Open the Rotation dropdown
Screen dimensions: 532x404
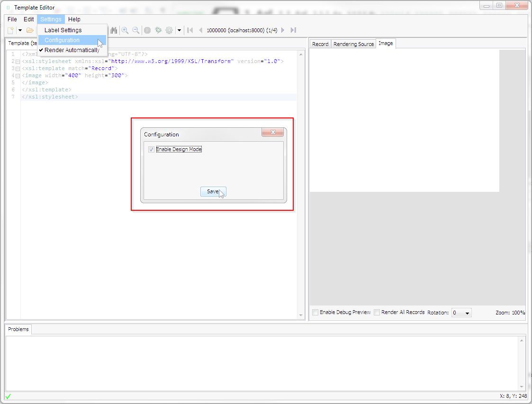pyautogui.click(x=461, y=313)
